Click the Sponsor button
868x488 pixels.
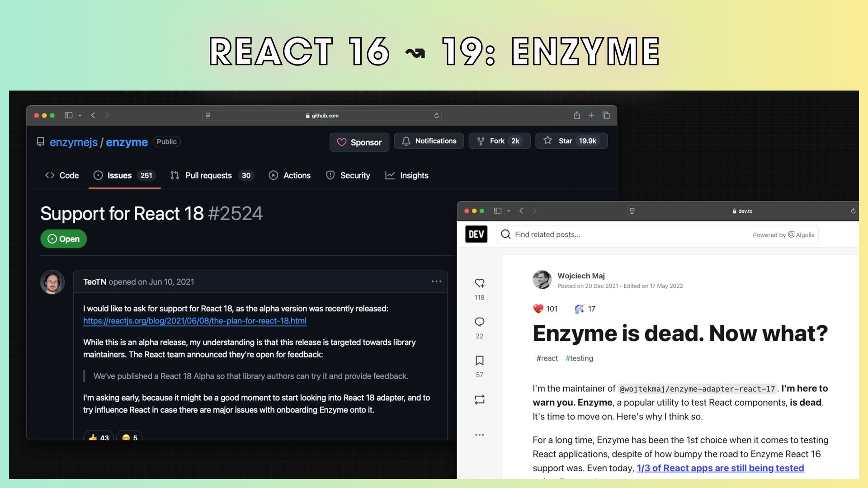point(359,142)
